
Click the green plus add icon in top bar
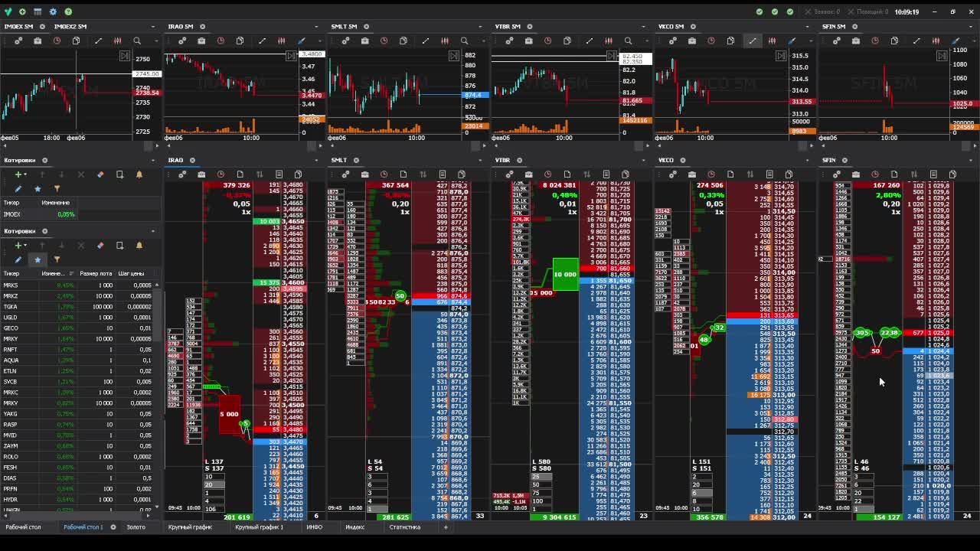pos(22,11)
